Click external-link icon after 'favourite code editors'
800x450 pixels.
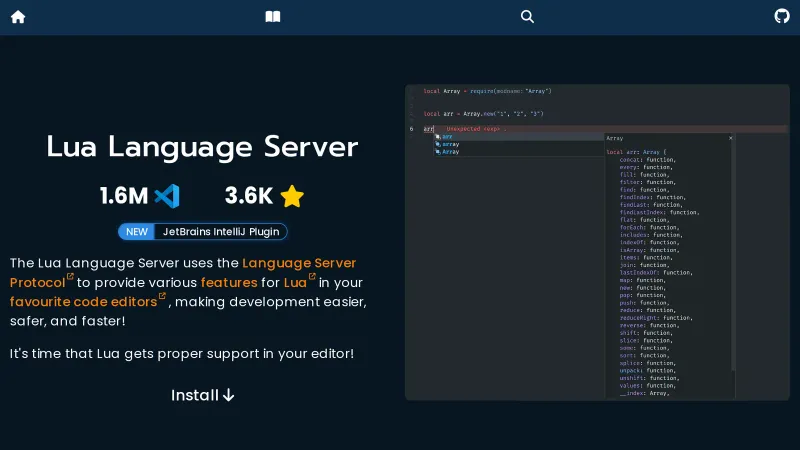(x=162, y=296)
